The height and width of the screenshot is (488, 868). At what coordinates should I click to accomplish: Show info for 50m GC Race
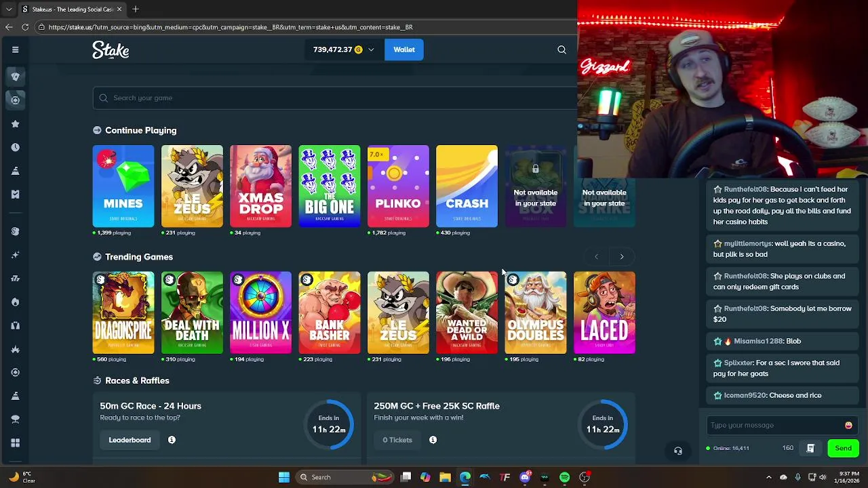point(172,440)
